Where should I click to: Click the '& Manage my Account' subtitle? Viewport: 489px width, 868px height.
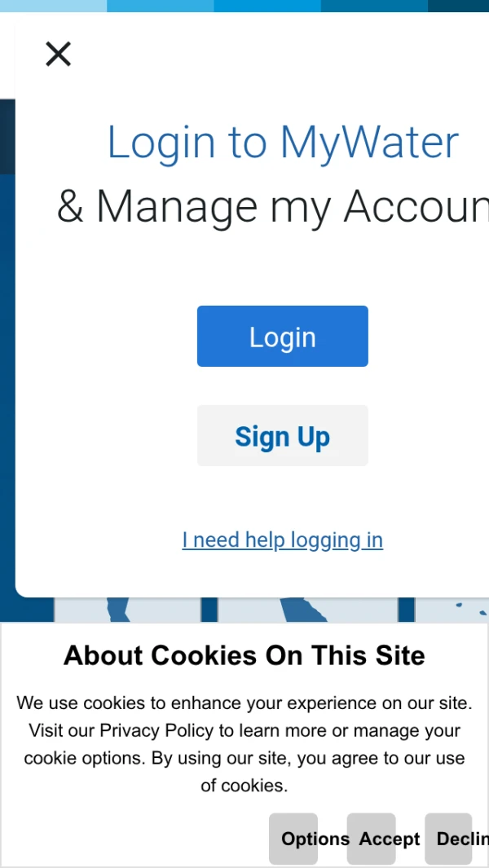click(272, 207)
